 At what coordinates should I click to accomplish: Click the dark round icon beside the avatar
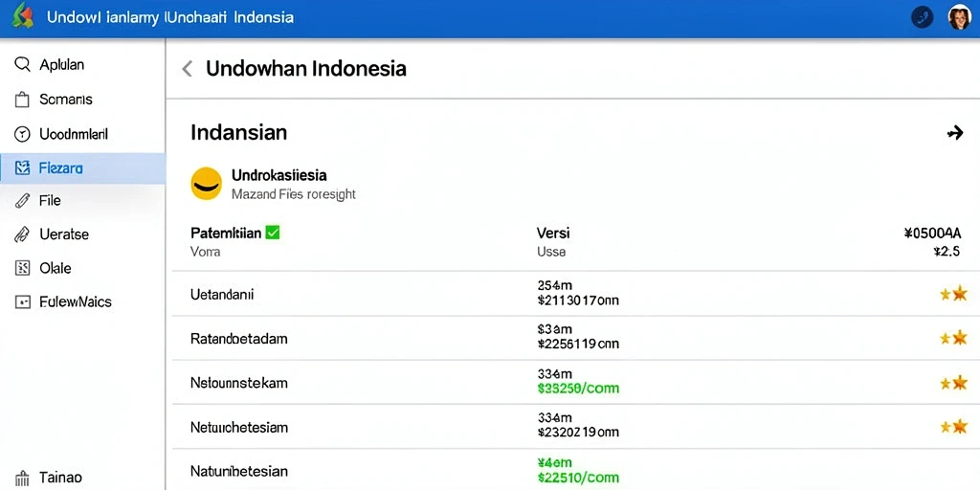coord(923,17)
